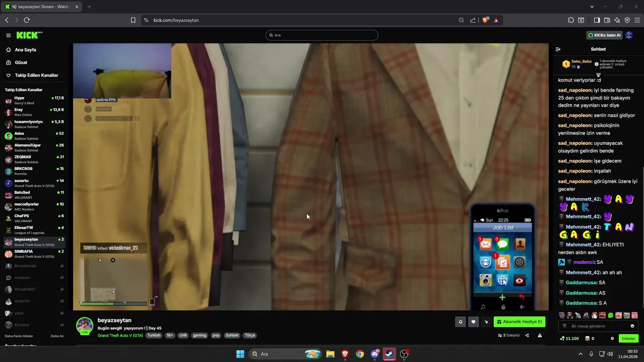Click the Turkish tag under the stream title
This screenshot has height=362, width=644.
[153, 335]
